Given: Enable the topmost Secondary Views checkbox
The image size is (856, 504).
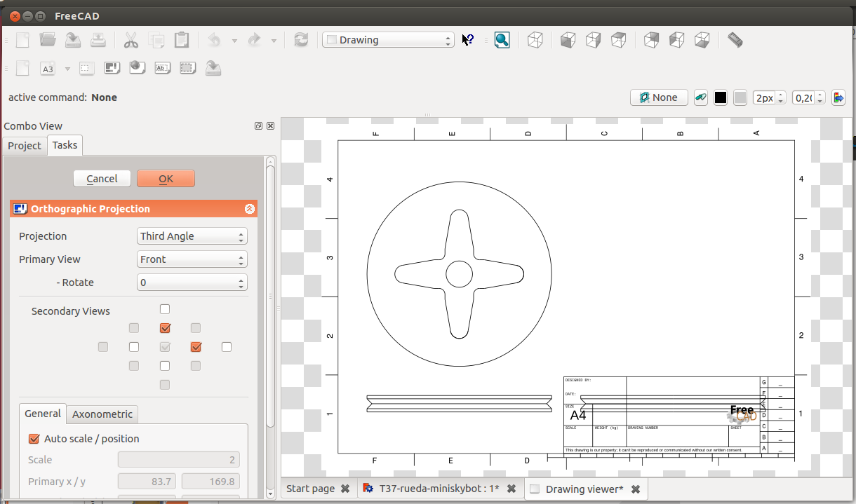Looking at the screenshot, I should pos(165,309).
